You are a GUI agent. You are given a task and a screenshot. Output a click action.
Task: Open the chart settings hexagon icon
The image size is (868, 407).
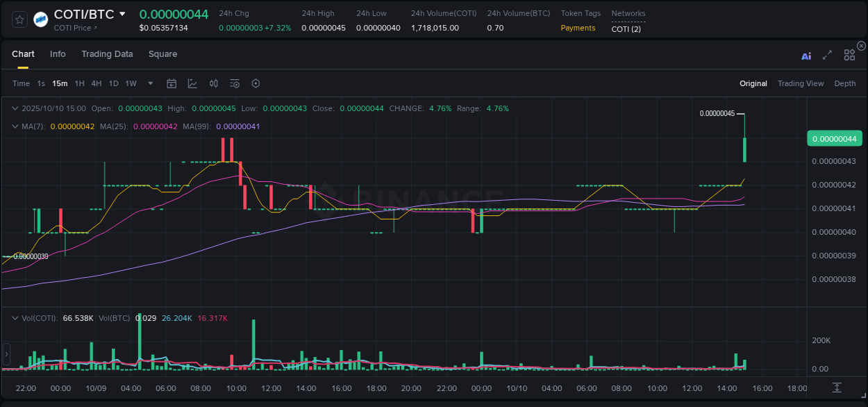click(x=256, y=83)
